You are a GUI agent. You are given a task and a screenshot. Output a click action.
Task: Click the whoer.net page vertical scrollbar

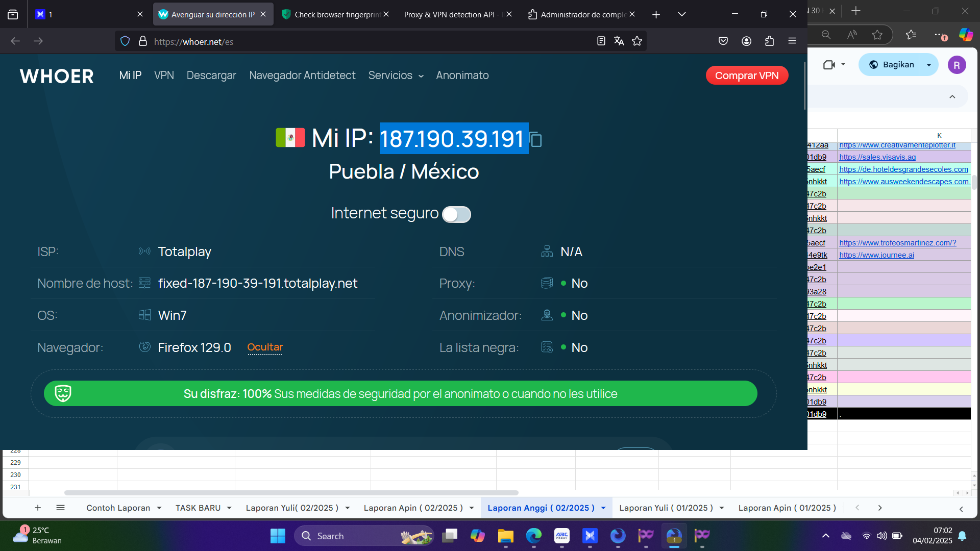[x=805, y=86]
